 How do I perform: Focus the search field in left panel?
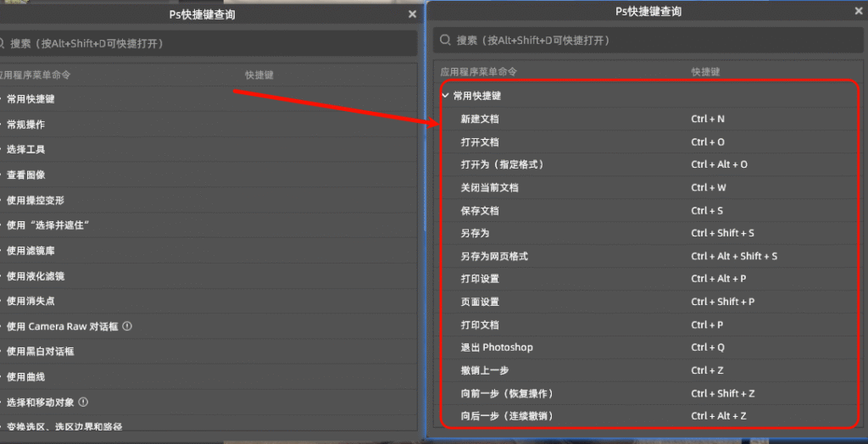(209, 43)
